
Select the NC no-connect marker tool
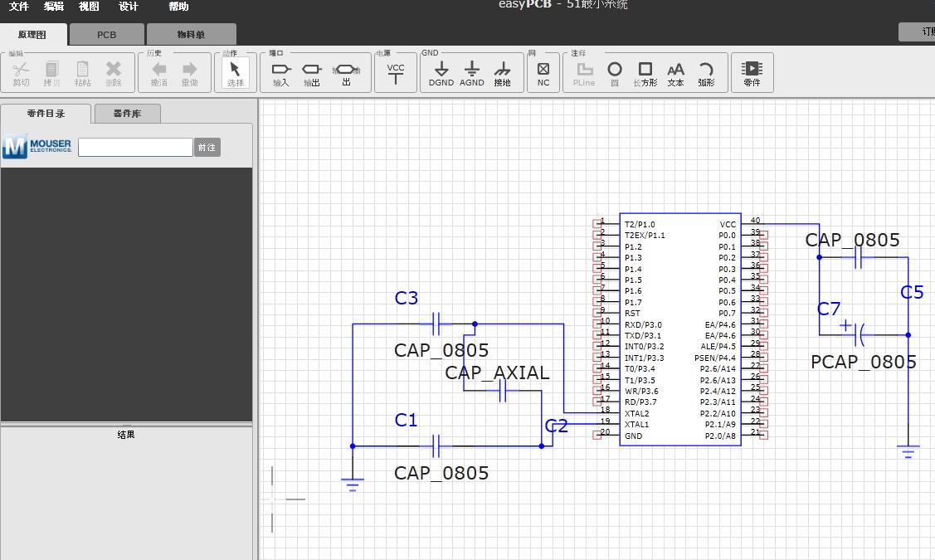point(543,73)
